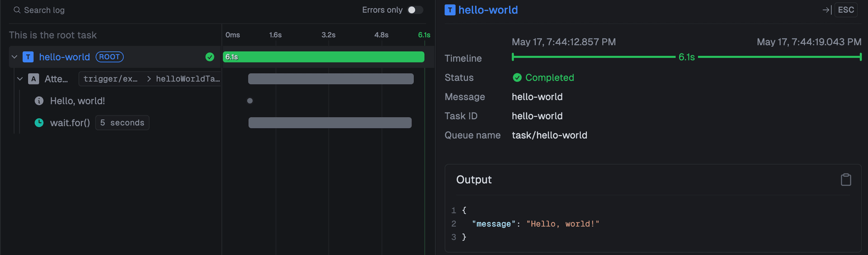Click the wait.for() gray timeline span
The width and height of the screenshot is (868, 255).
click(330, 123)
